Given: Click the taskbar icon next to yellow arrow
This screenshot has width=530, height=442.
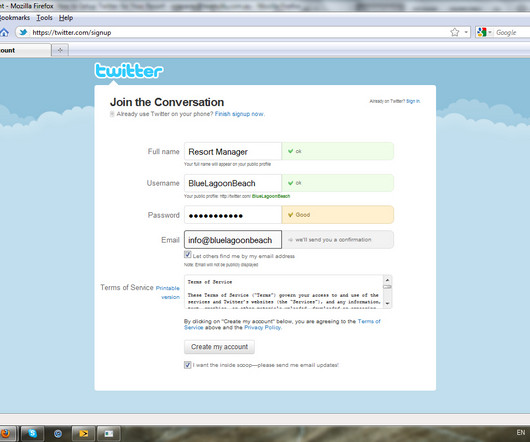Looking at the screenshot, I should tap(109, 433).
